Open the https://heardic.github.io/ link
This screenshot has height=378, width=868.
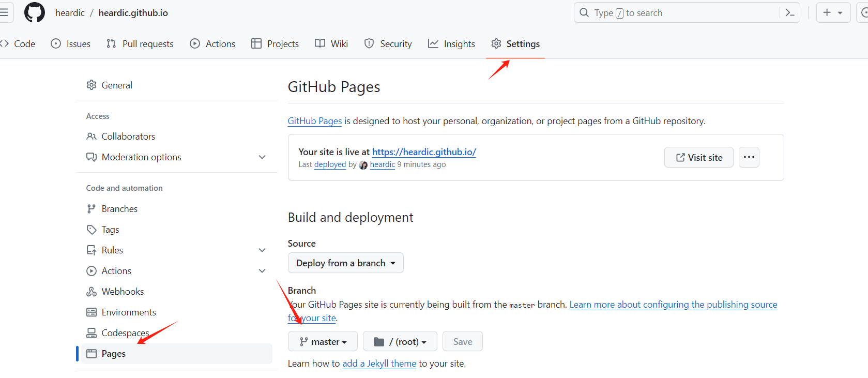(424, 152)
